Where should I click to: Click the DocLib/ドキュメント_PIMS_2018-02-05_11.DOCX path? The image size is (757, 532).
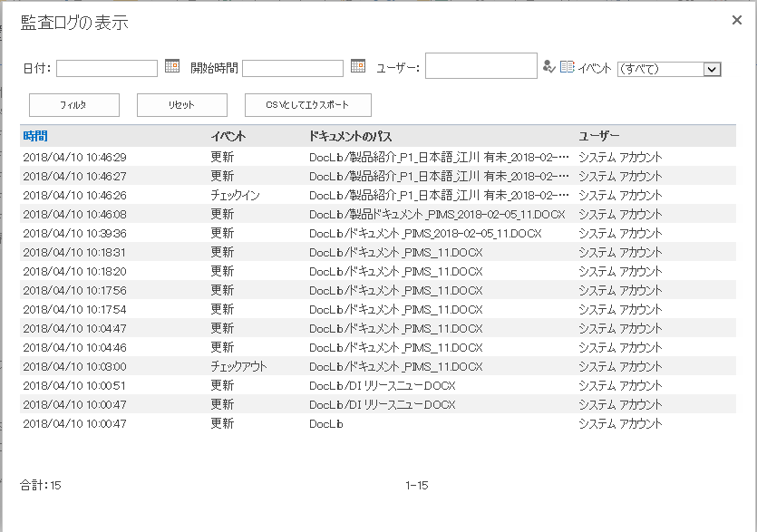(x=425, y=234)
